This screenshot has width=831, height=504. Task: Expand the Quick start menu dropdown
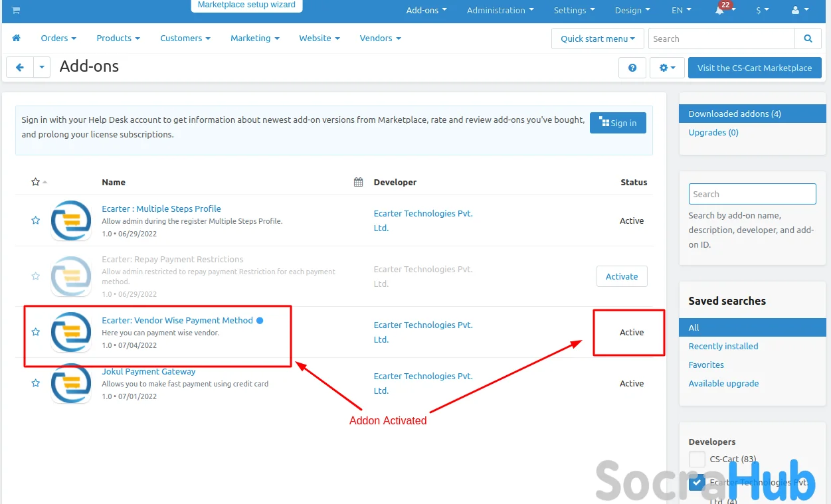tap(597, 39)
